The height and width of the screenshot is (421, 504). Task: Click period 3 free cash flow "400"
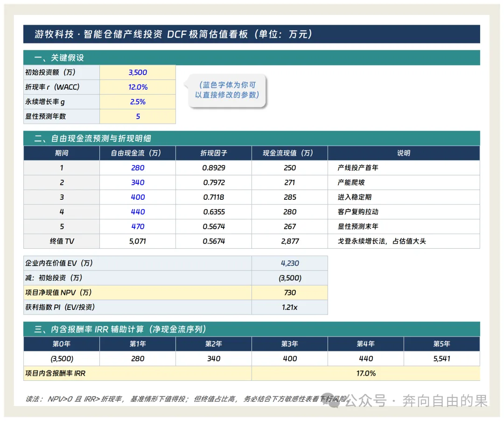tap(138, 197)
